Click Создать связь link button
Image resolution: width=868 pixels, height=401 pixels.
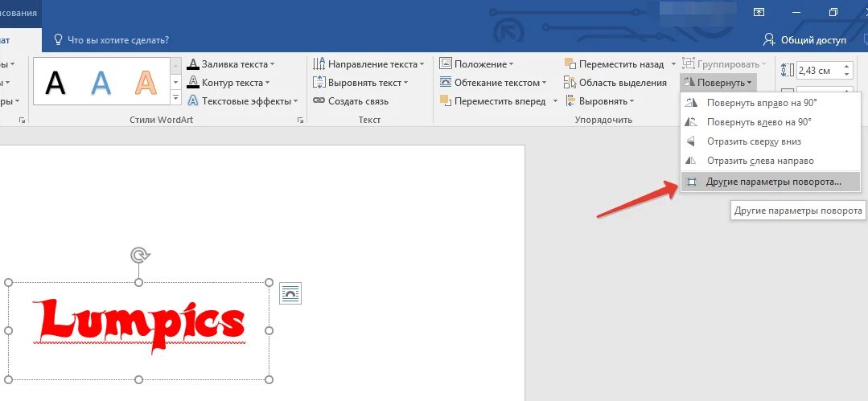coord(351,101)
